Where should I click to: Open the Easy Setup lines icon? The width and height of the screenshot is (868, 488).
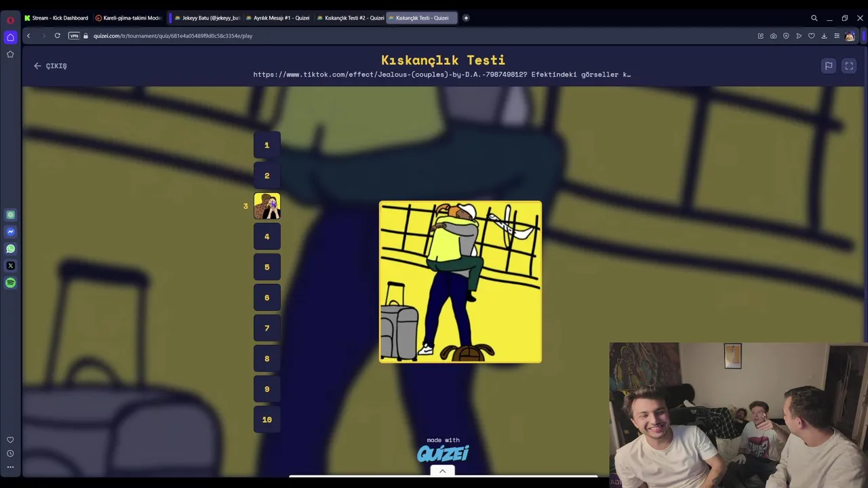pyautogui.click(x=837, y=36)
